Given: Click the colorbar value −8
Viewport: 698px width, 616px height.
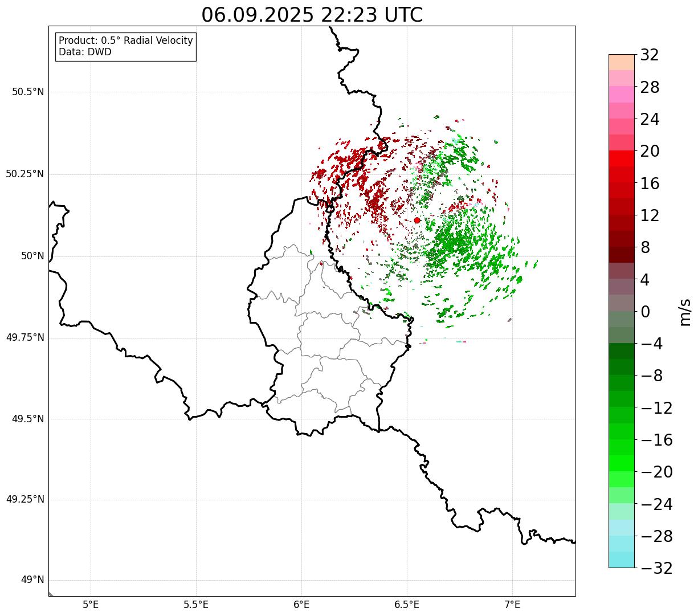Looking at the screenshot, I should coord(652,376).
